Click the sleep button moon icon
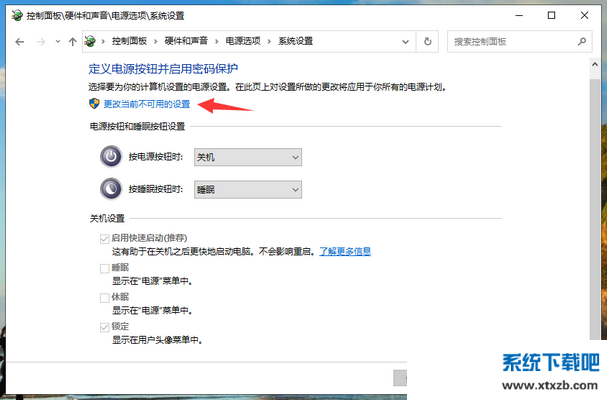This screenshot has width=607, height=400. [x=110, y=189]
